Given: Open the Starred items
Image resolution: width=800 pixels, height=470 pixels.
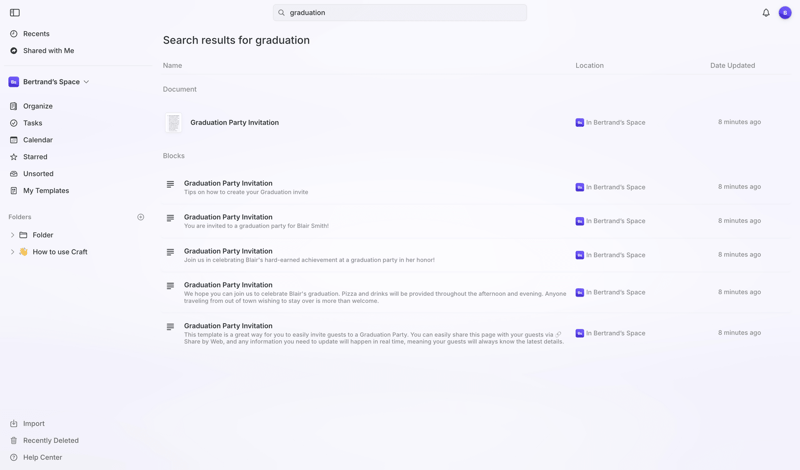Looking at the screenshot, I should pos(35,157).
